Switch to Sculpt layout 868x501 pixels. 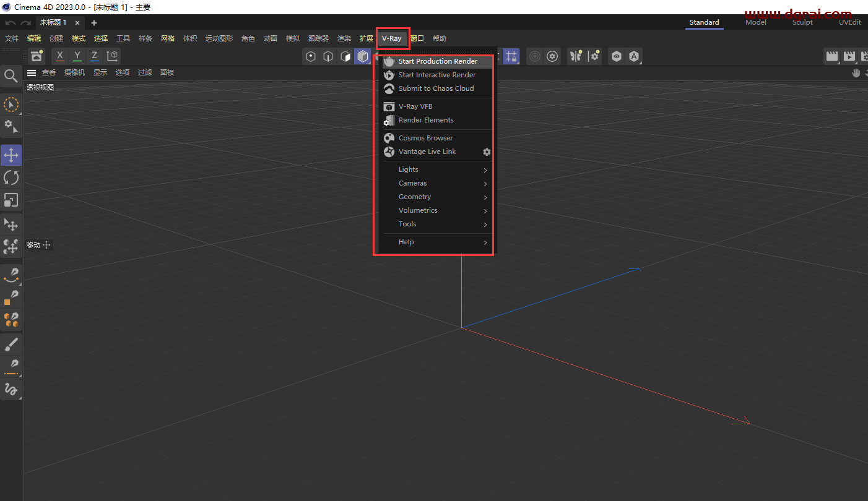pyautogui.click(x=802, y=22)
